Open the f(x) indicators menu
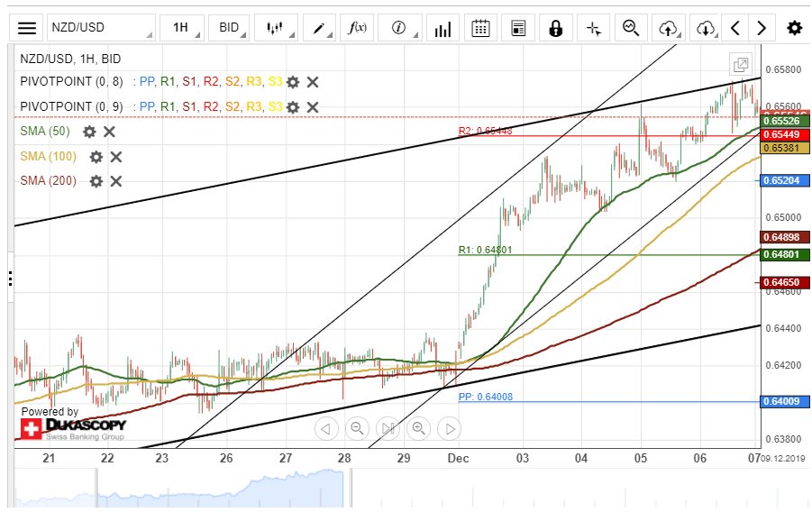The height and width of the screenshot is (512, 812). [358, 28]
